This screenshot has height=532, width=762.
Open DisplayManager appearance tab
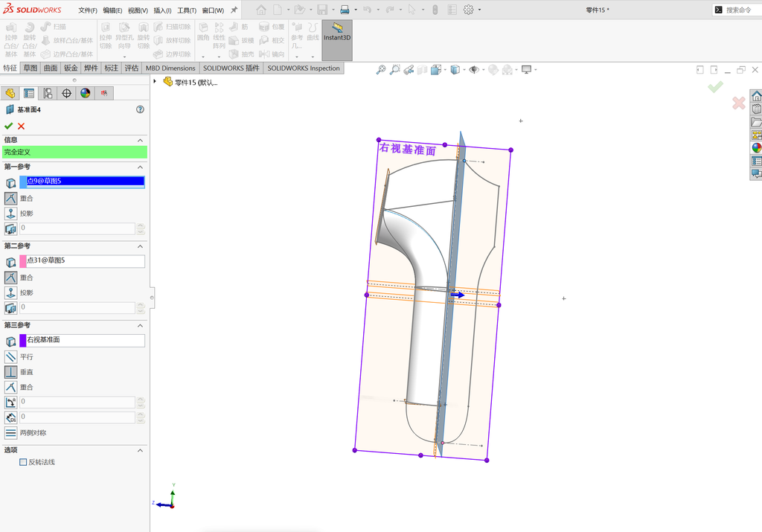[x=86, y=93]
